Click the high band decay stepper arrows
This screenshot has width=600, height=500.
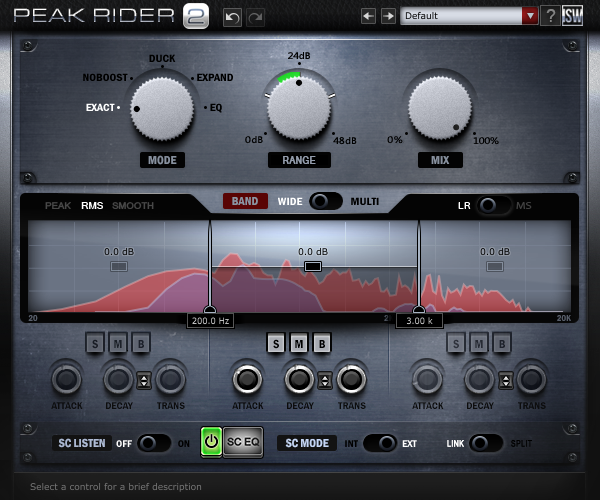(505, 381)
